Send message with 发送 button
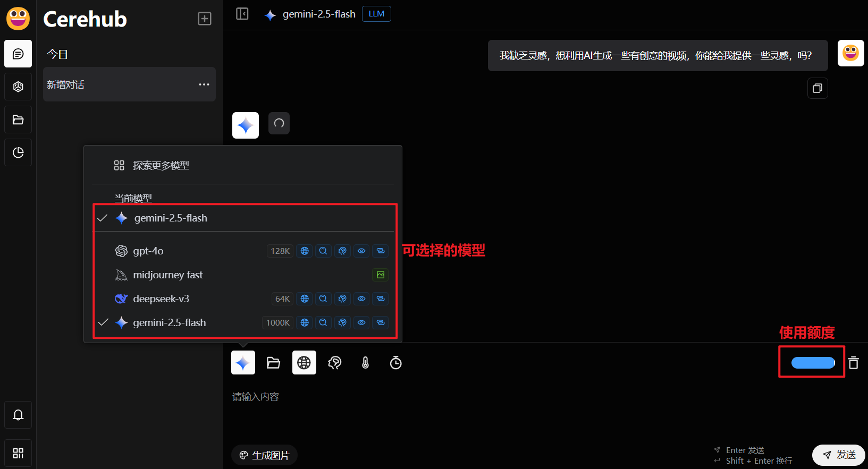Viewport: 868px width, 469px height. tap(839, 455)
